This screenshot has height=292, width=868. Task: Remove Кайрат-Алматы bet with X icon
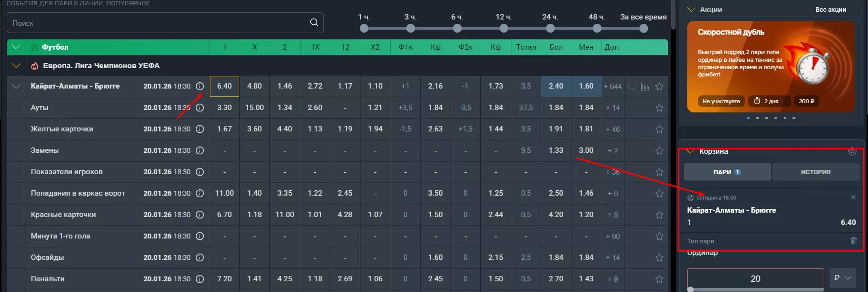pyautogui.click(x=853, y=197)
